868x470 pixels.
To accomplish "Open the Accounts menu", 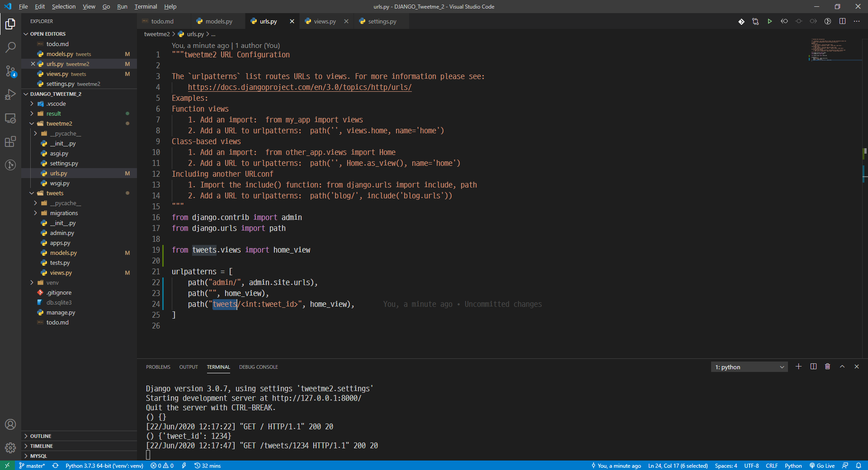I will (x=10, y=424).
